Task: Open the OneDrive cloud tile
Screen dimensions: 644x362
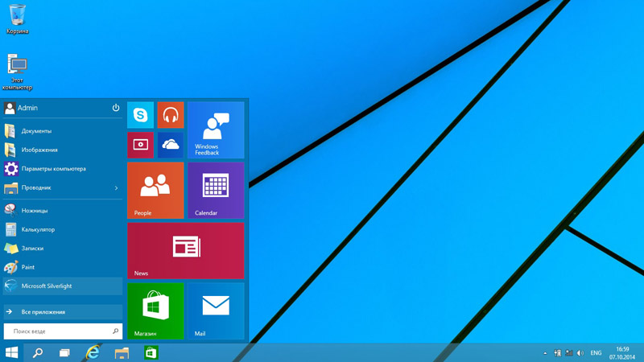Action: coord(171,145)
